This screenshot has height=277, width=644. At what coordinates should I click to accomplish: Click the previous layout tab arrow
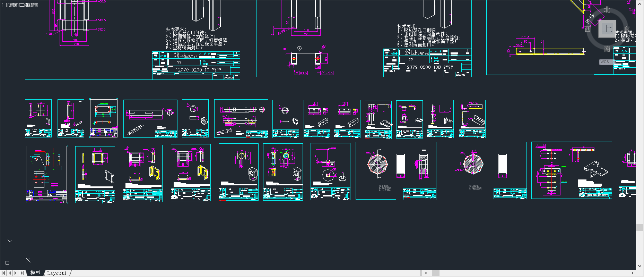click(x=10, y=273)
